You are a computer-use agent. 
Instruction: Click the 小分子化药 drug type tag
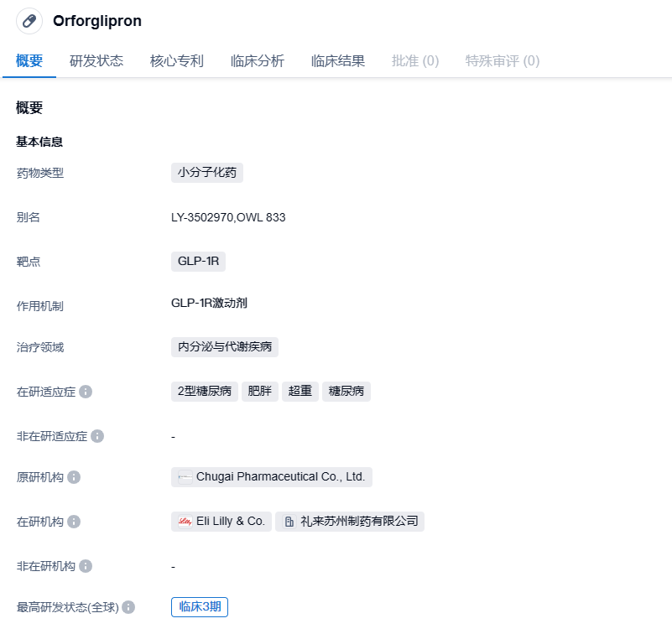click(207, 173)
